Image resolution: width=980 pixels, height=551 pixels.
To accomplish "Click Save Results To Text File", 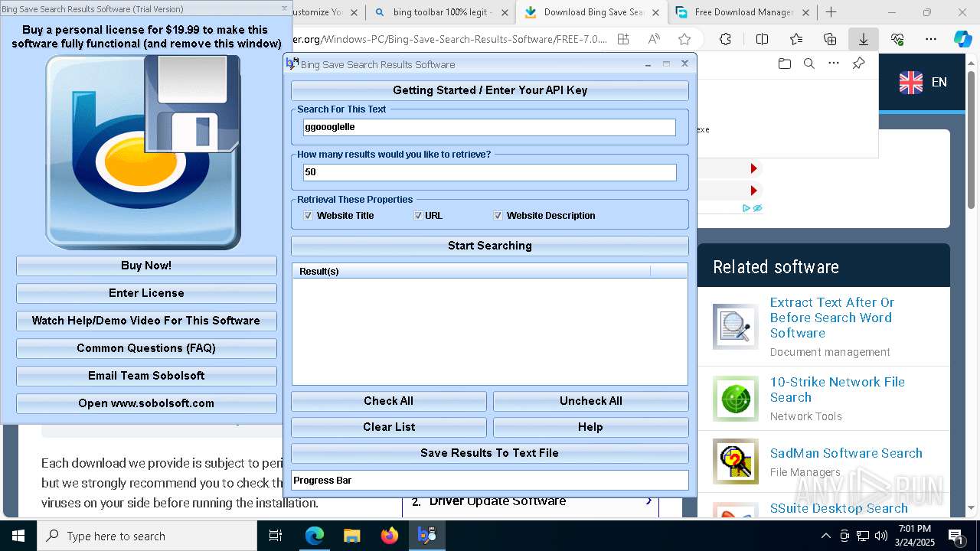I will (490, 453).
